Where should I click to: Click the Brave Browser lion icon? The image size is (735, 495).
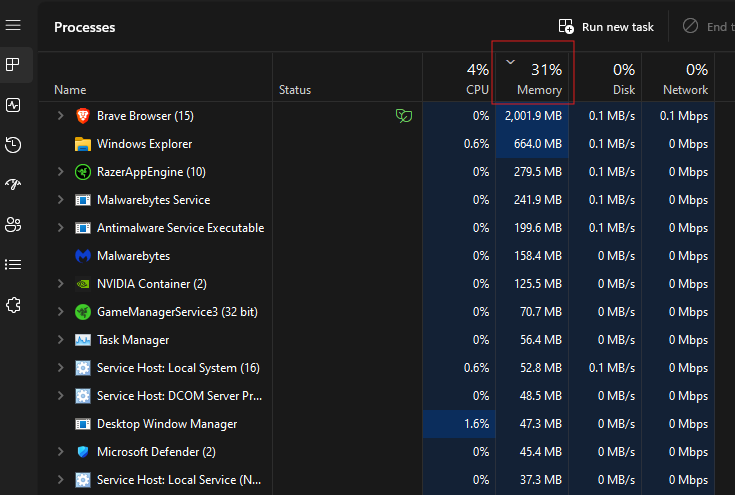point(83,116)
